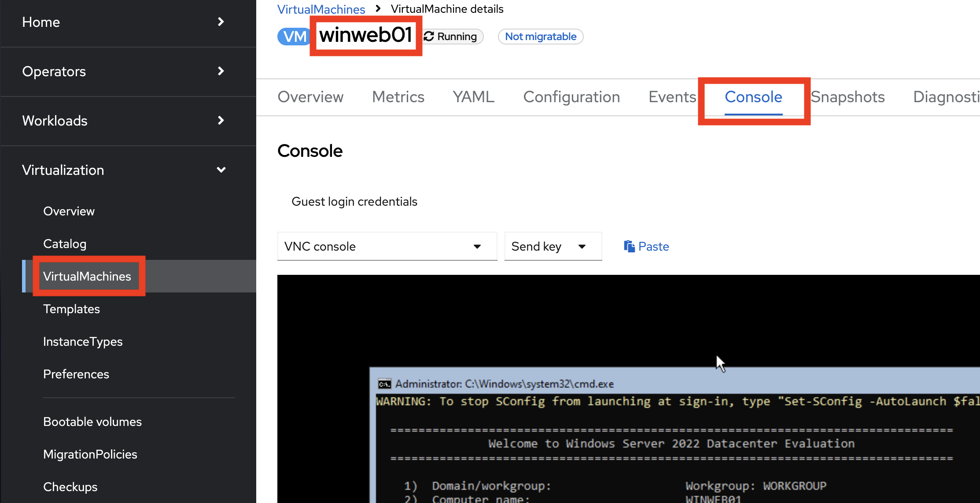Click the blue VM badge icon

point(294,37)
